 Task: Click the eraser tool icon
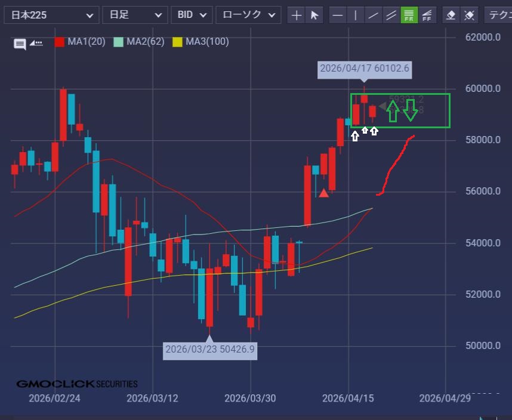point(452,15)
